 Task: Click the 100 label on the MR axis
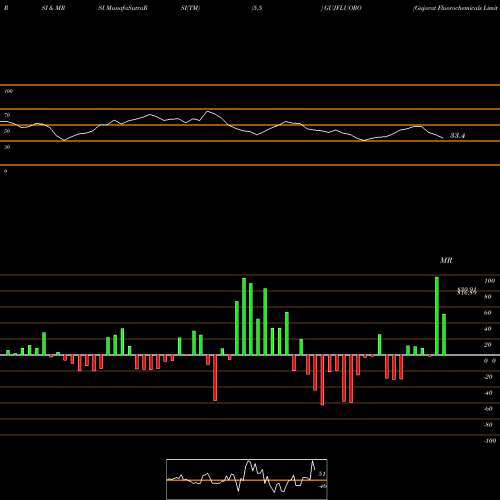(489, 281)
